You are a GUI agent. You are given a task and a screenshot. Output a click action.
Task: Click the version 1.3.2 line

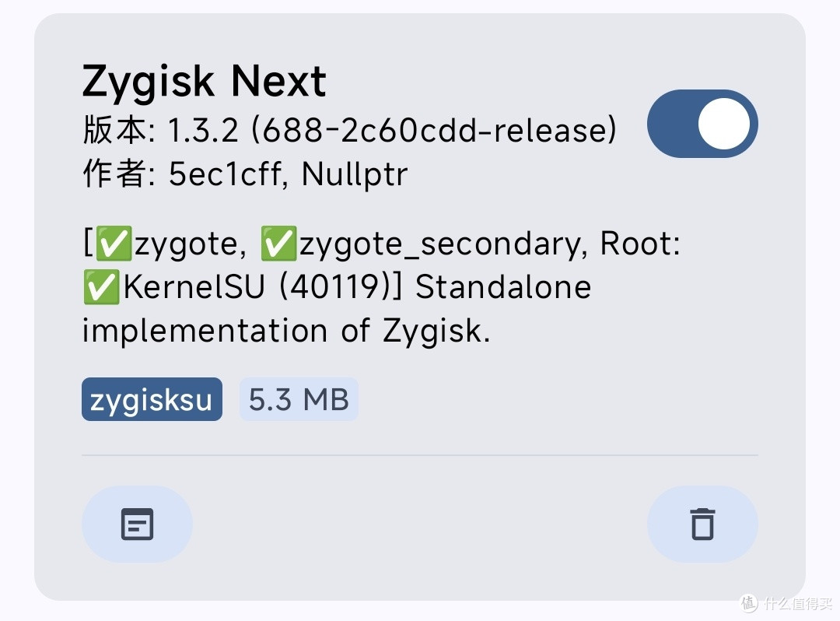click(350, 130)
